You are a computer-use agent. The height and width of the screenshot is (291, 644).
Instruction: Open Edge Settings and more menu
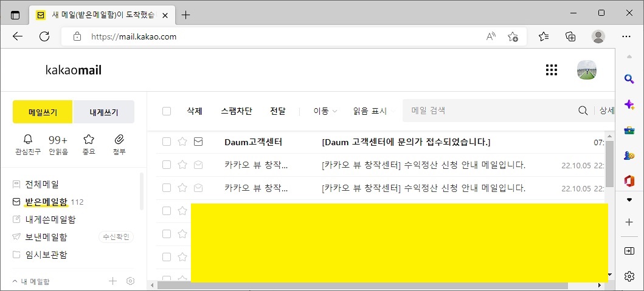626,36
